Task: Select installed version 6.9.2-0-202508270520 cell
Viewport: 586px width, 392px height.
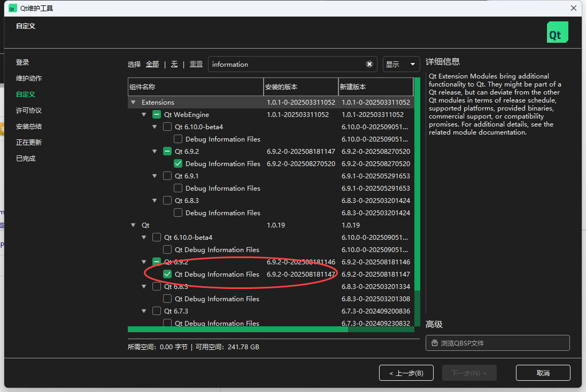Action: tap(301, 163)
